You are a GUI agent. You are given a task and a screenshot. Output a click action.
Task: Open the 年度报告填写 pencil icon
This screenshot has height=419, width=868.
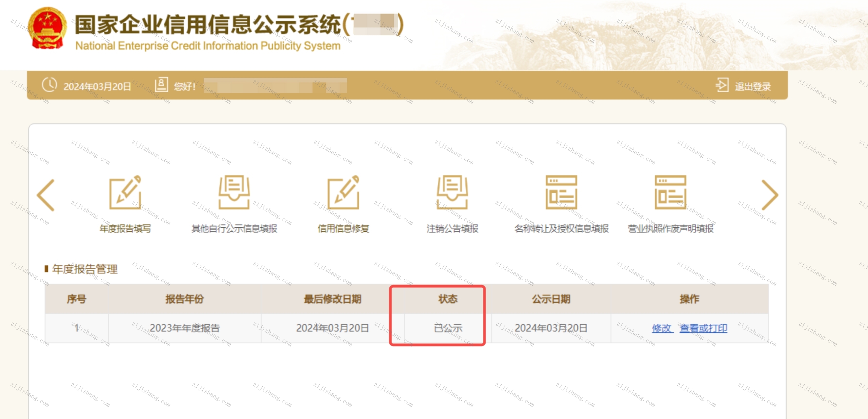click(x=125, y=192)
